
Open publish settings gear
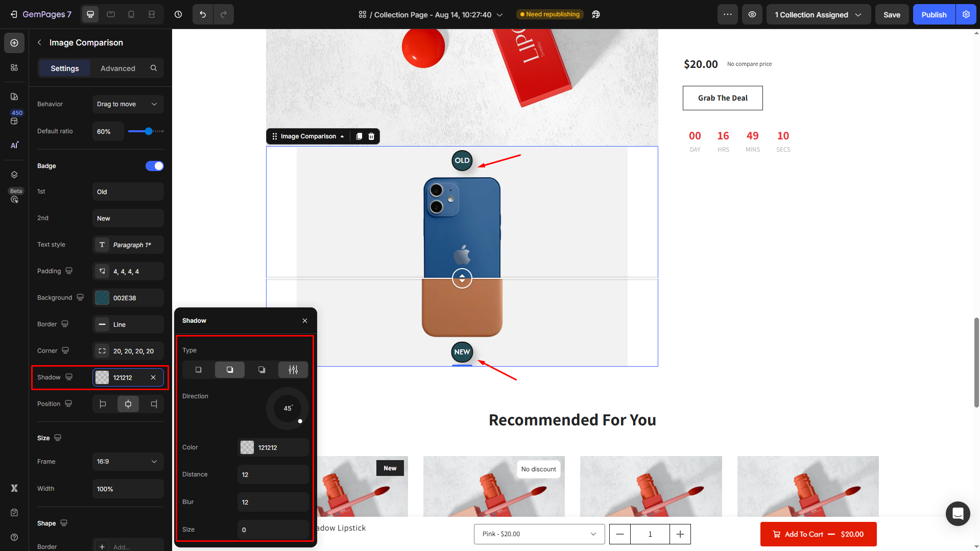point(966,14)
